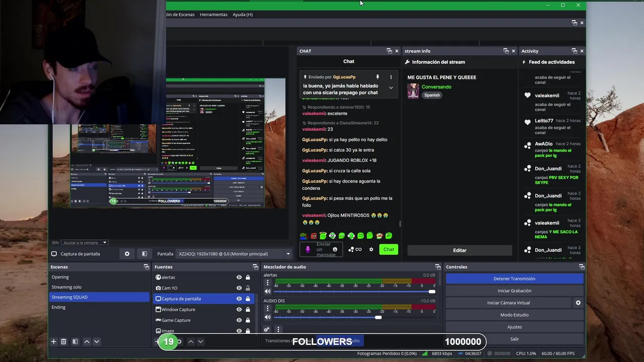Click Iniciar Grabación button

point(514,291)
